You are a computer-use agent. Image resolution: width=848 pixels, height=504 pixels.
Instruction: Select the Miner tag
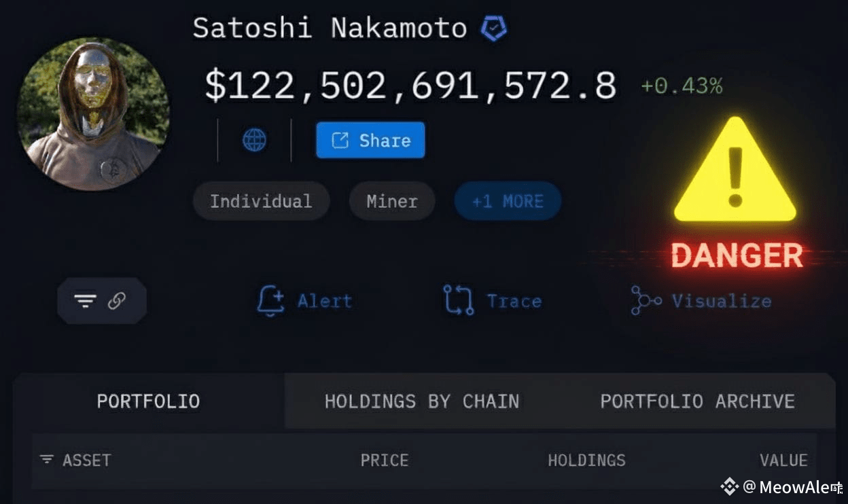pyautogui.click(x=392, y=201)
